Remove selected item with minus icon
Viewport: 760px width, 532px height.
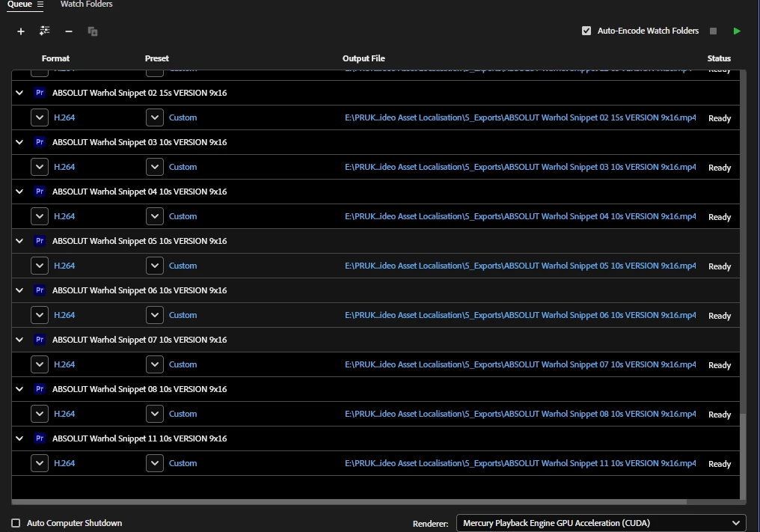(x=68, y=31)
